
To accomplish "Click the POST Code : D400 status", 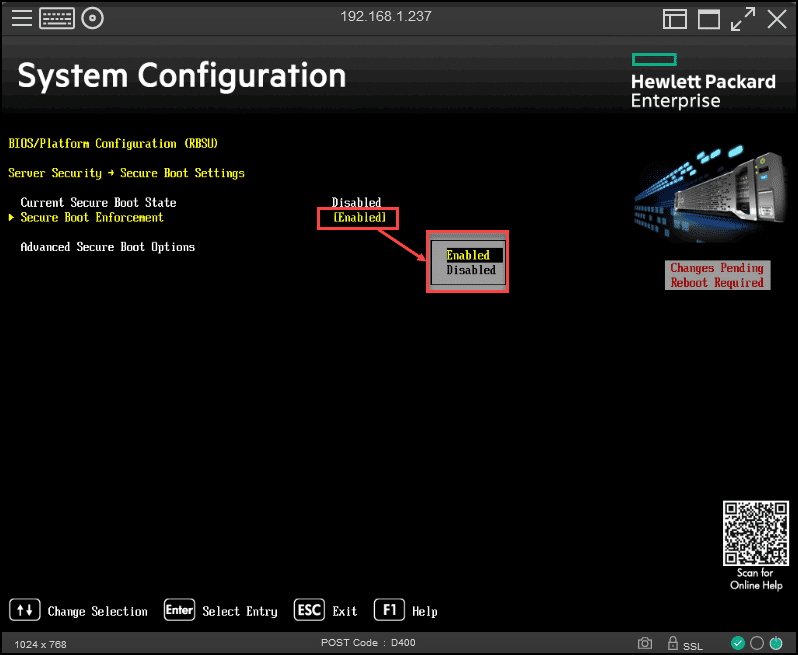I will pyautogui.click(x=368, y=642).
